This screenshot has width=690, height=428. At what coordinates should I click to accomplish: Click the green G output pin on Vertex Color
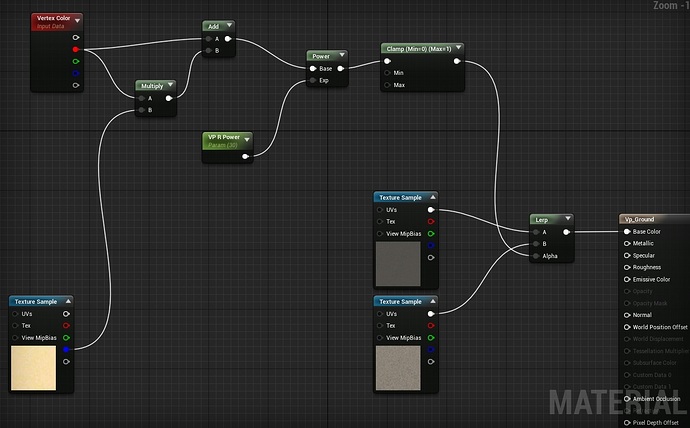tap(76, 61)
